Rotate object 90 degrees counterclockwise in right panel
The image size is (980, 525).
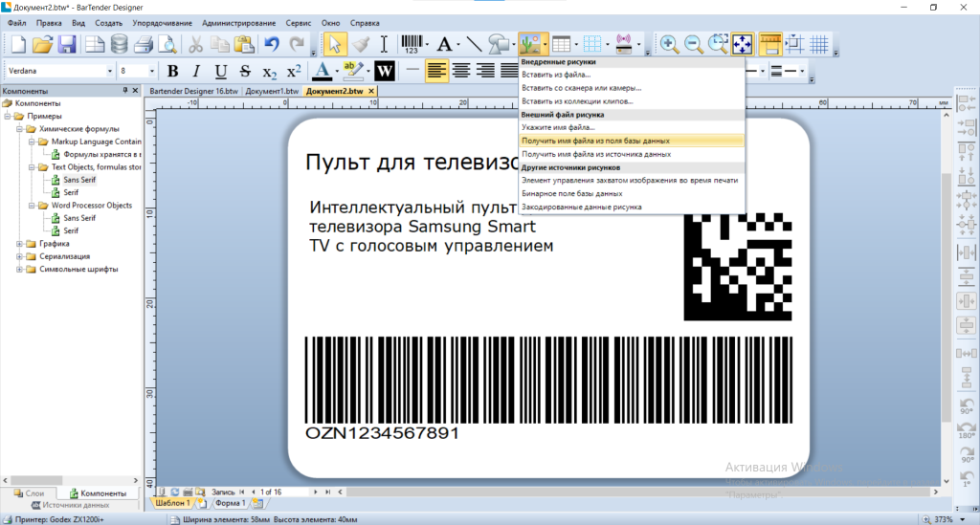(x=967, y=405)
